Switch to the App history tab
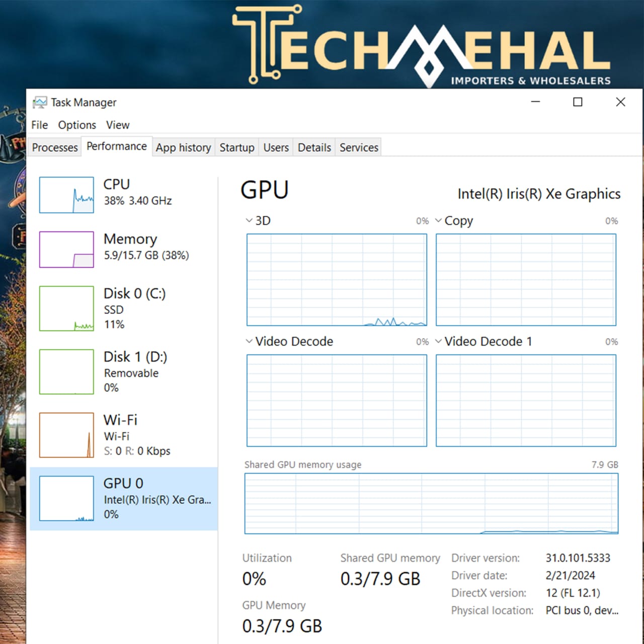 click(x=183, y=147)
